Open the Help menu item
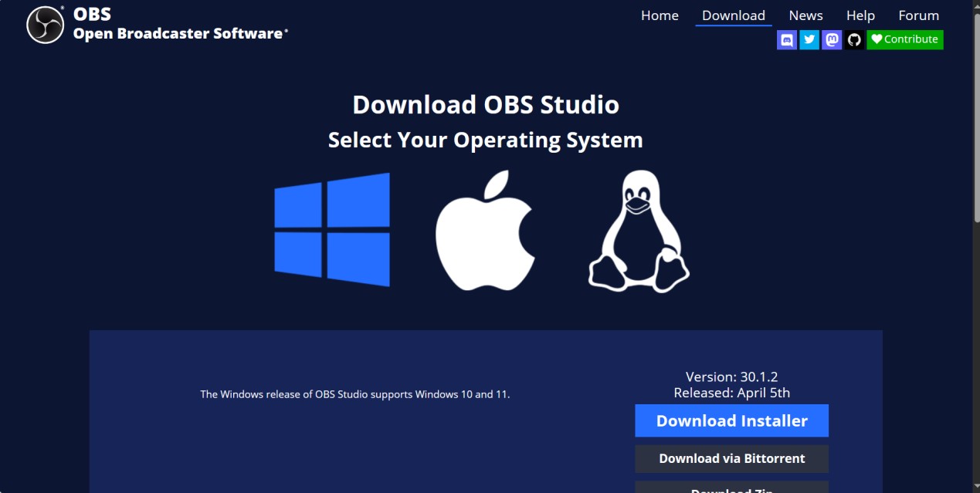The height and width of the screenshot is (493, 980). click(x=860, y=15)
